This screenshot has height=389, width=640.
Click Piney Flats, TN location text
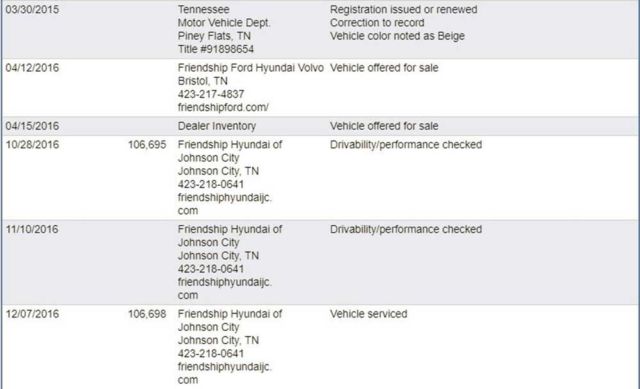[x=214, y=36]
